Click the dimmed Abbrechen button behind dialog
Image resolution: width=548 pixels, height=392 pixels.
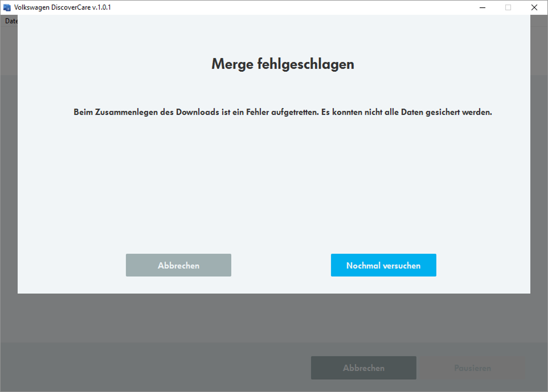[363, 368]
